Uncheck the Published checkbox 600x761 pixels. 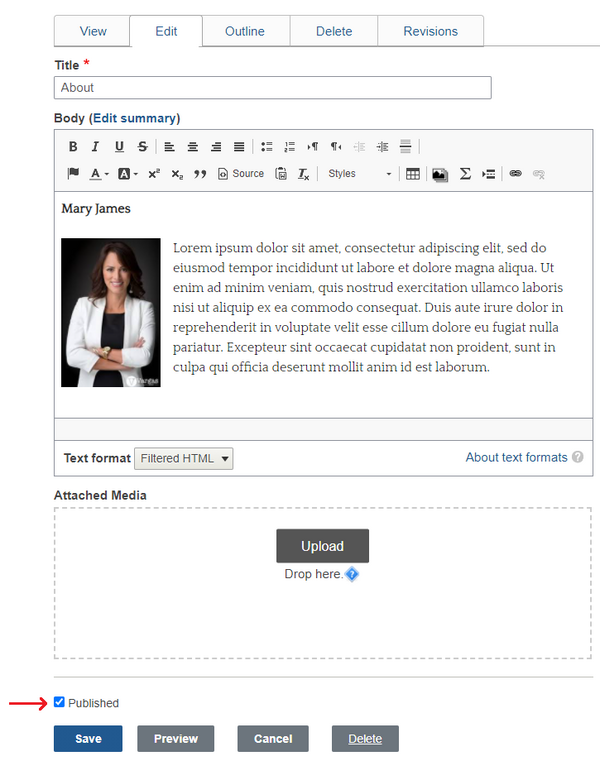click(60, 703)
